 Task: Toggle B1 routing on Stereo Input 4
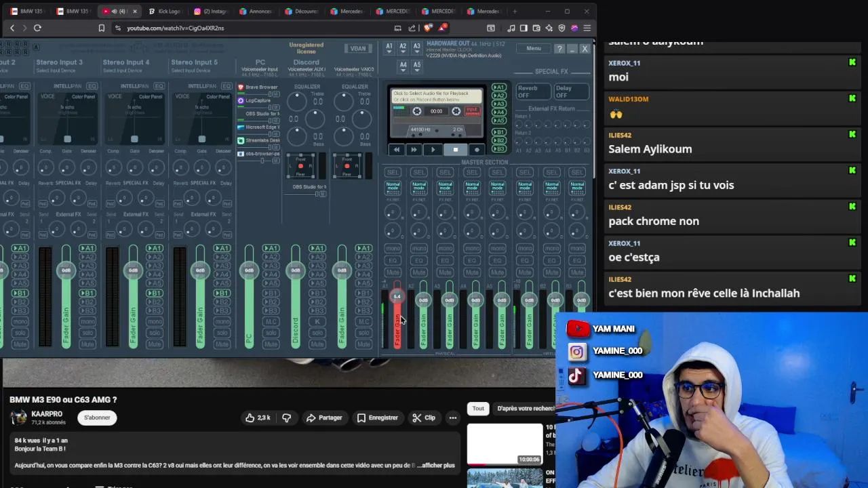(155, 293)
